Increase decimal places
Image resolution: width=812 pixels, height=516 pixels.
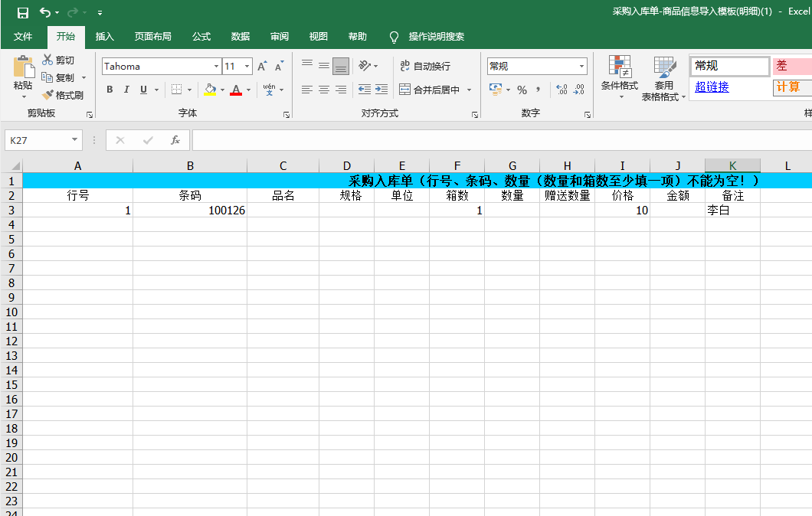click(562, 90)
